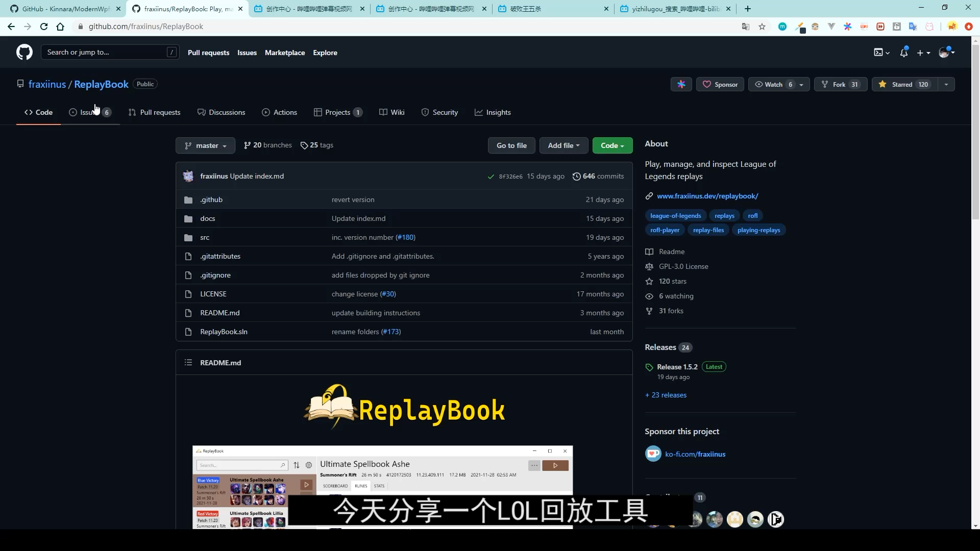Click the Sponsor heart button
The width and height of the screenshot is (980, 551).
coord(720,84)
